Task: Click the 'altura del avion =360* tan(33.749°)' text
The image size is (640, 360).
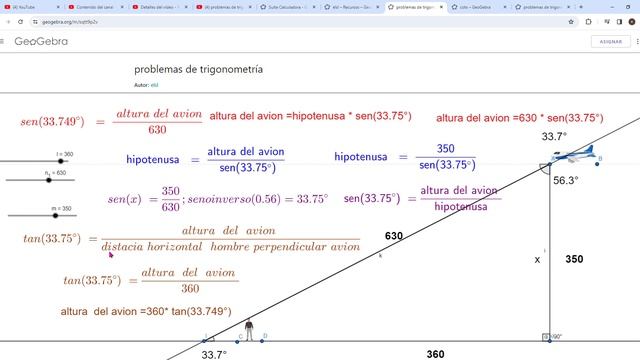Action: pos(146,311)
